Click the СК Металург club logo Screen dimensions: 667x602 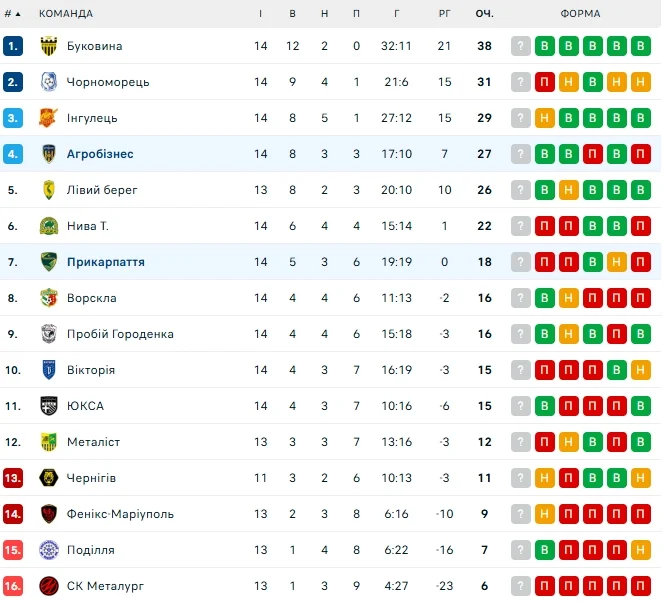[x=48, y=586]
